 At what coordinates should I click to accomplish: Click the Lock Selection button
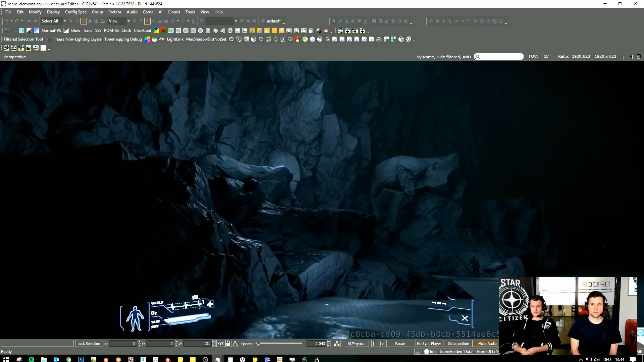(89, 344)
